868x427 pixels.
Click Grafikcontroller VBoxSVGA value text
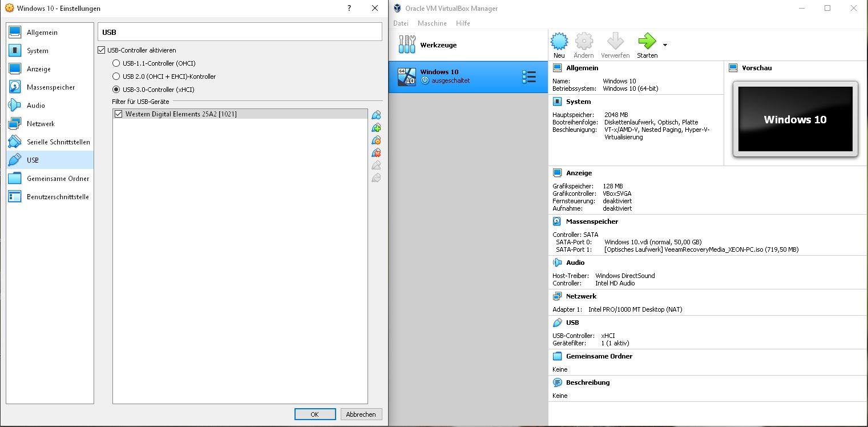(617, 194)
